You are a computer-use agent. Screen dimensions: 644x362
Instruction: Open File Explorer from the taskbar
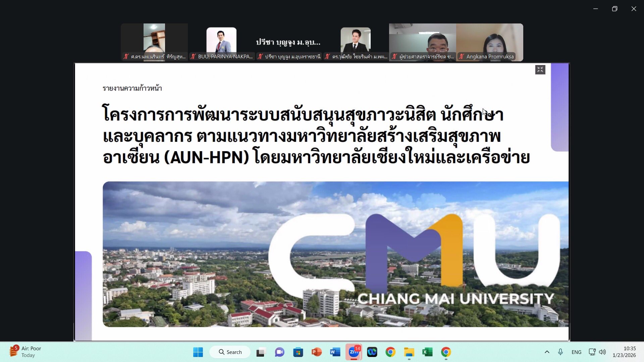(409, 352)
